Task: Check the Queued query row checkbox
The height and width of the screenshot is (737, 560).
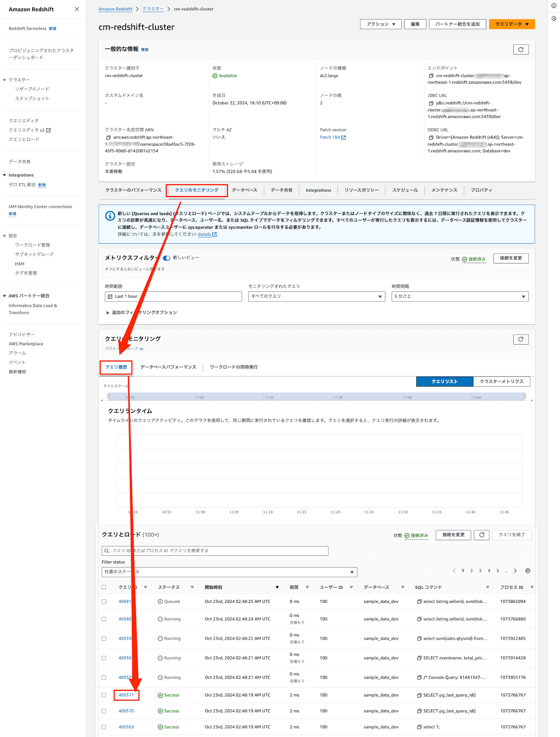Action: pos(104,602)
